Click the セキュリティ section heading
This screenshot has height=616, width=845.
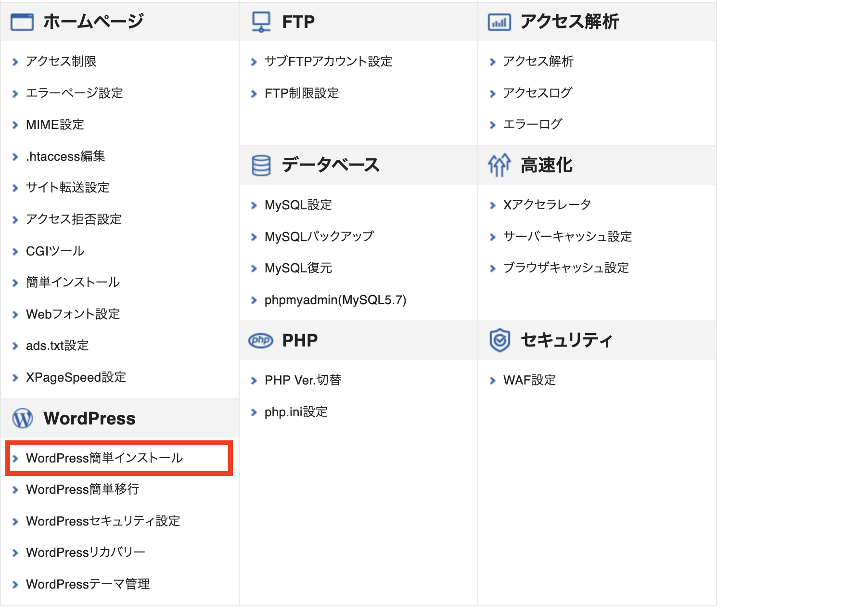pyautogui.click(x=566, y=340)
